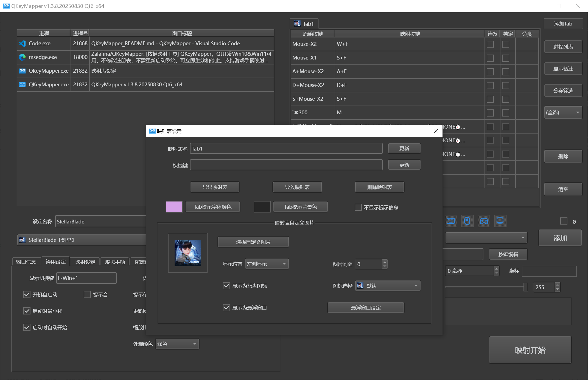Click the double chevron expand icon
The image size is (588, 380).
574,222
